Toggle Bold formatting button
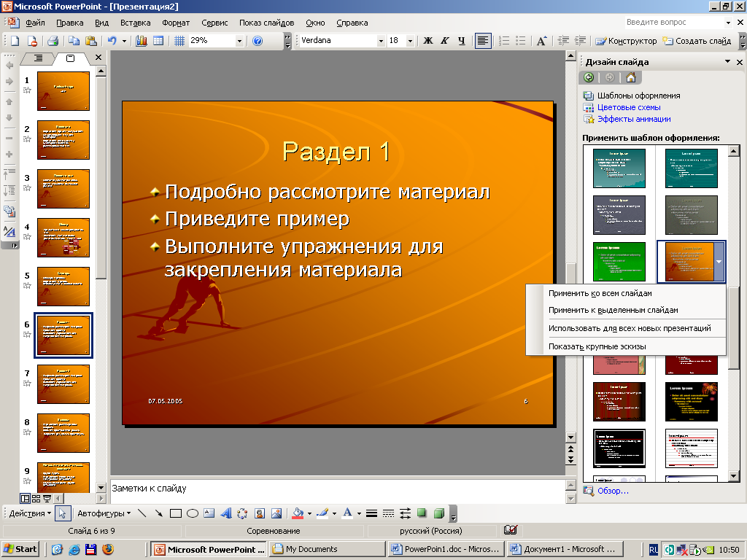Screen dimensions: 747x560 428,41
